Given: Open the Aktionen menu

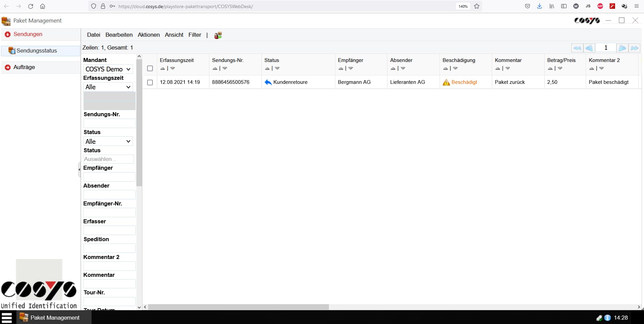Looking at the screenshot, I should (x=148, y=35).
